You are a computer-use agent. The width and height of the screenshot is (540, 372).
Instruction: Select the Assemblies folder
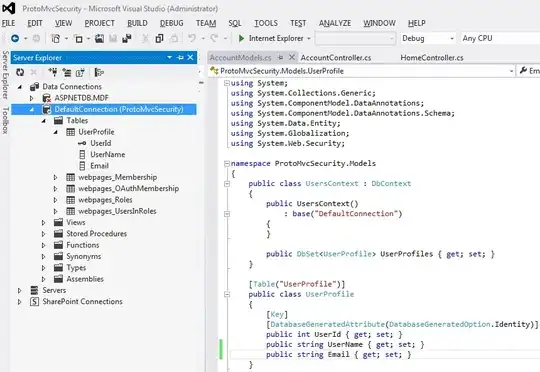(85, 279)
